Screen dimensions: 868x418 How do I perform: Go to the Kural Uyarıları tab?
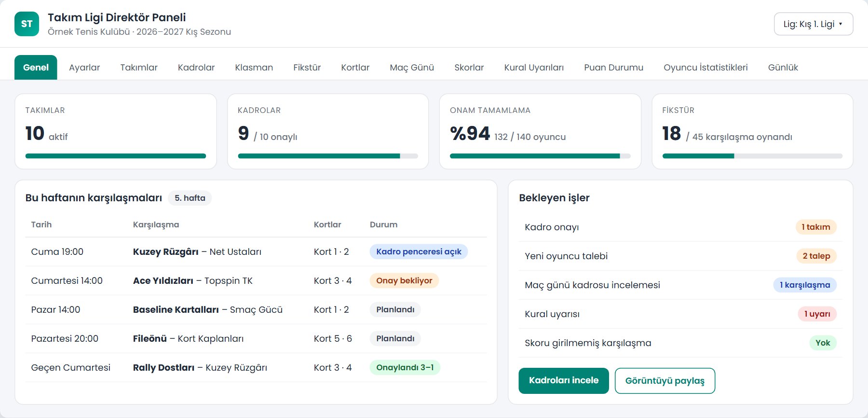tap(534, 68)
